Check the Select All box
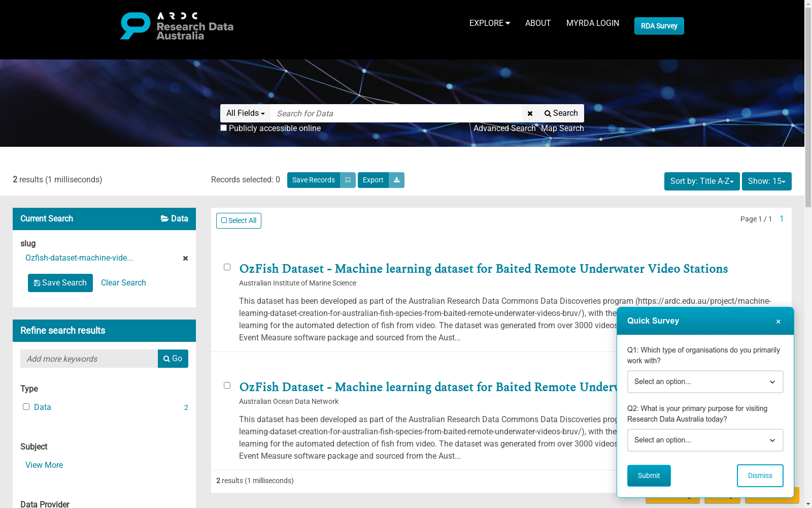The height and width of the screenshot is (508, 812). coord(239,220)
